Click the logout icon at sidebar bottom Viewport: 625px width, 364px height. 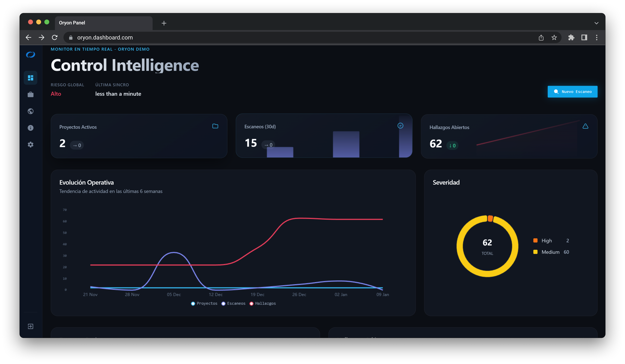(31, 326)
